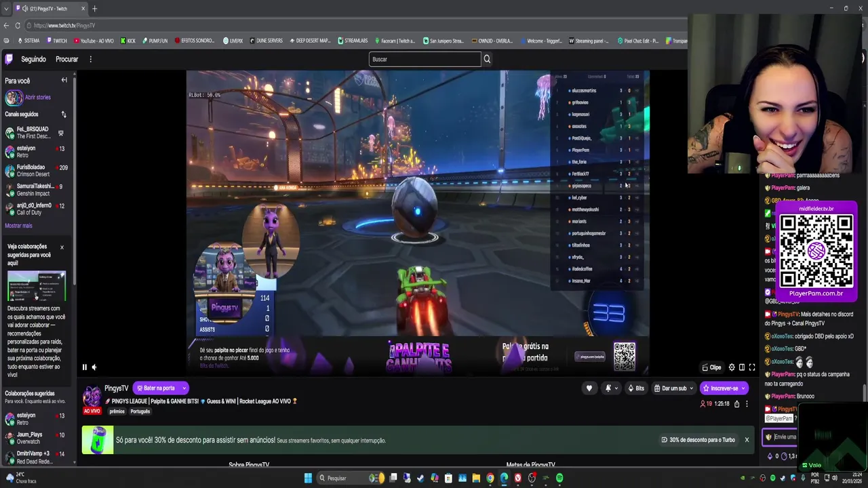The width and height of the screenshot is (868, 488).
Task: Open Abrir stories link
Action: click(x=37, y=98)
